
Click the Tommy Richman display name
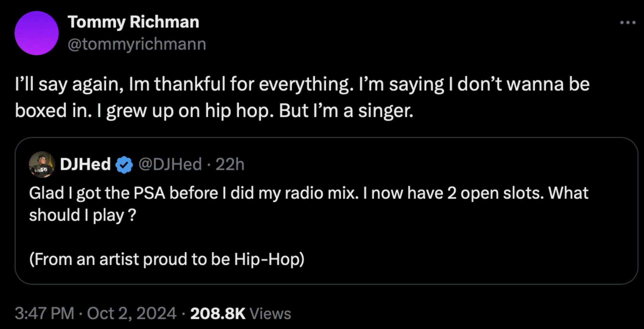(x=133, y=21)
